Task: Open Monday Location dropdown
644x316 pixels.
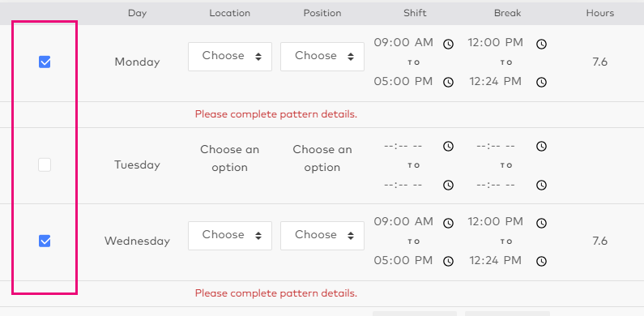Action: (x=230, y=57)
